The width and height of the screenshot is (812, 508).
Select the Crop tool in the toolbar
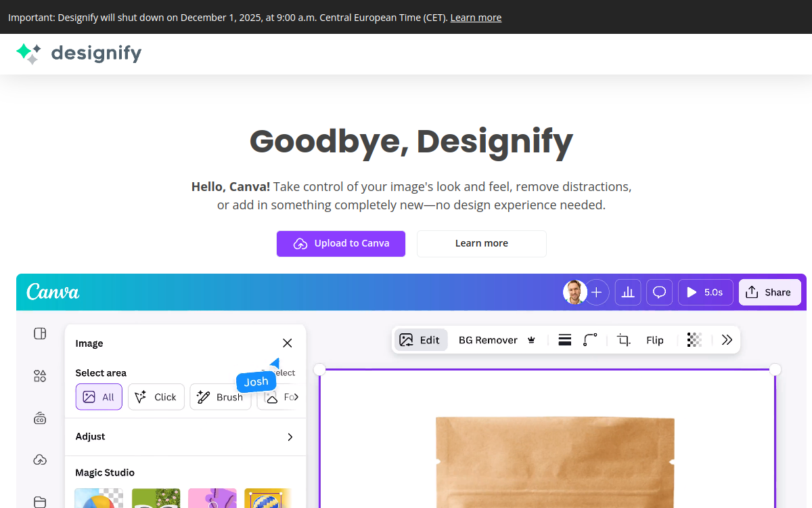click(623, 339)
